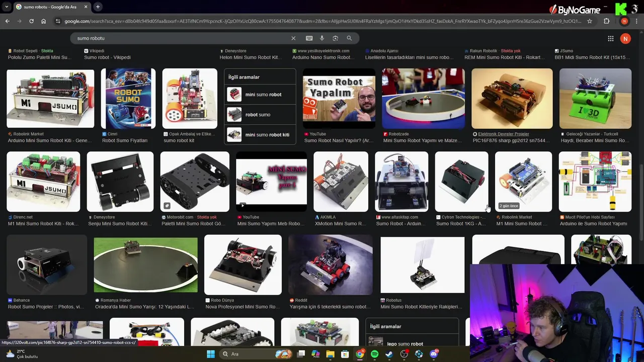
Task: Open Steam from the taskbar
Action: coord(389,354)
